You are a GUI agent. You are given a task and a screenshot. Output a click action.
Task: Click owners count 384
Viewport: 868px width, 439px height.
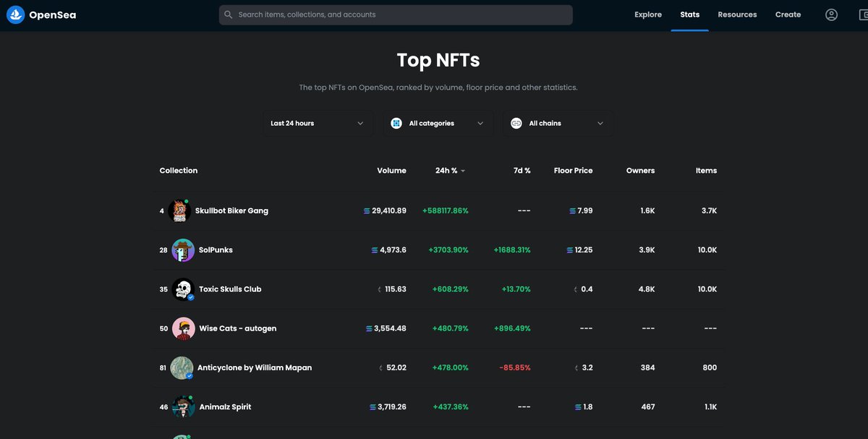[x=647, y=368]
